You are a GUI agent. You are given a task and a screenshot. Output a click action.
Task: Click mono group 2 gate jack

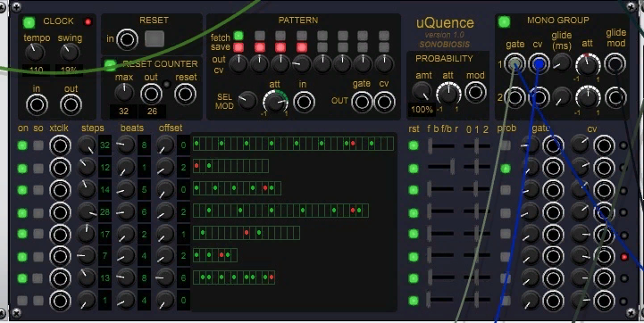(514, 97)
